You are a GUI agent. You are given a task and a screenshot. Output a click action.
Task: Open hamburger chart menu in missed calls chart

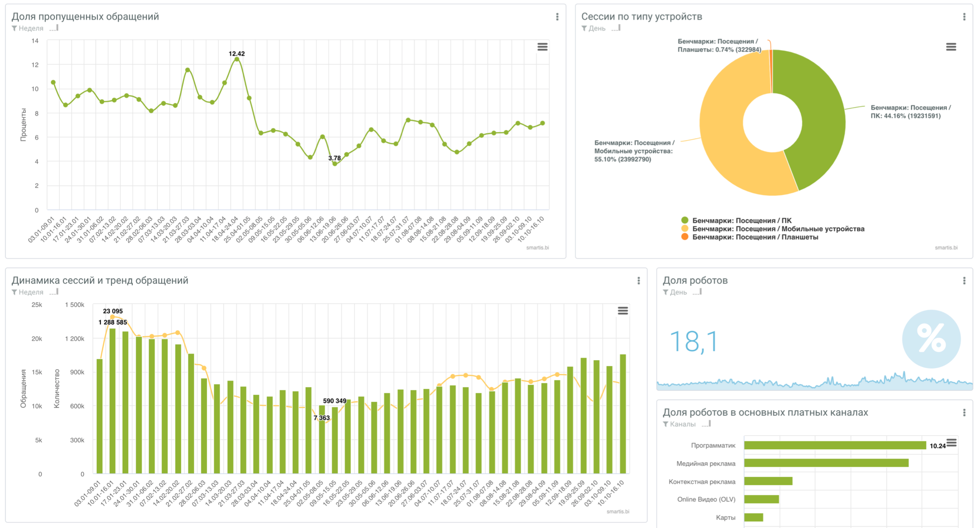[542, 47]
